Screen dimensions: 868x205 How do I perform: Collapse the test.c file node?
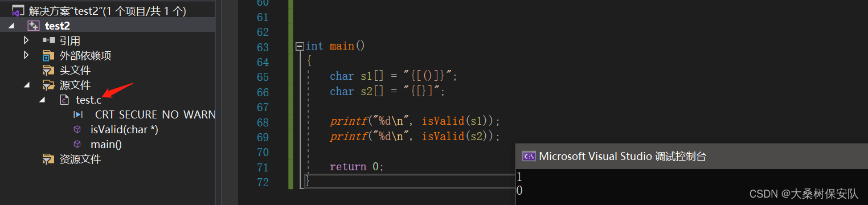(42, 100)
